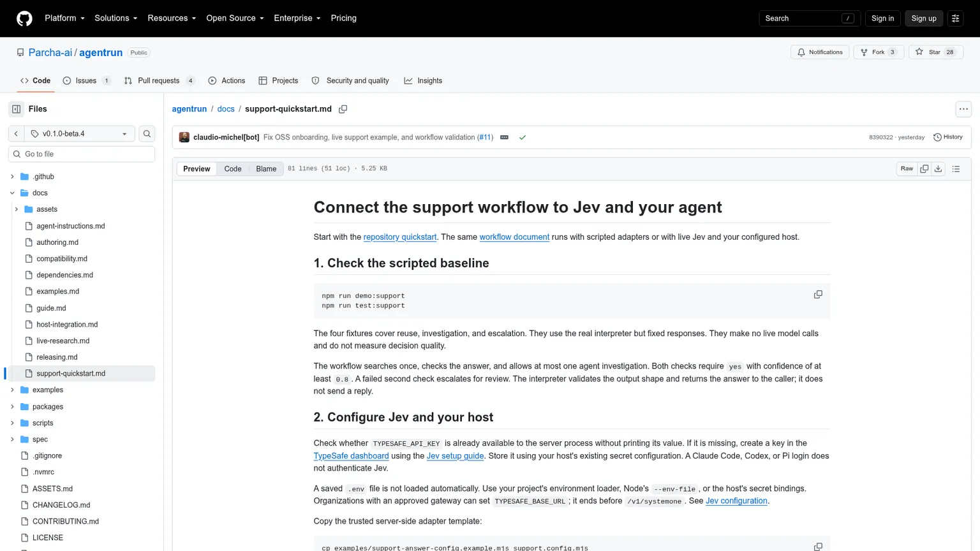Open the v0.1.0-beta.4 tag switcher
The width and height of the screenshot is (980, 551).
(79, 134)
